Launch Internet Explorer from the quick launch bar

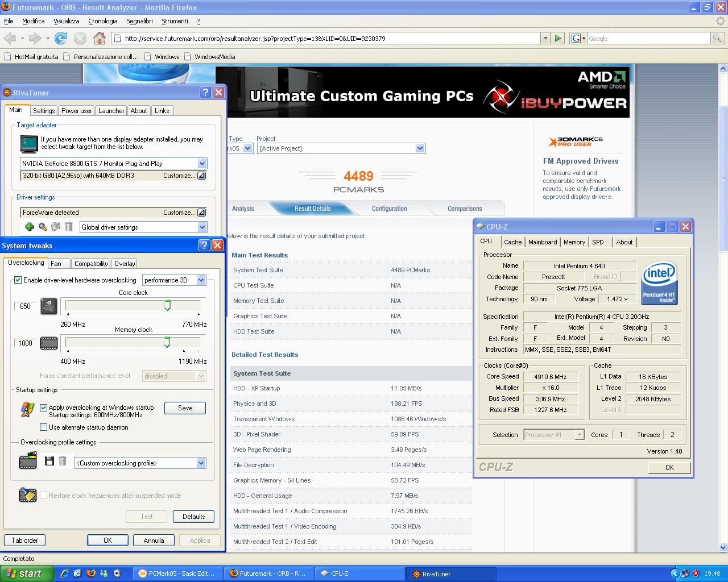pyautogui.click(x=65, y=573)
